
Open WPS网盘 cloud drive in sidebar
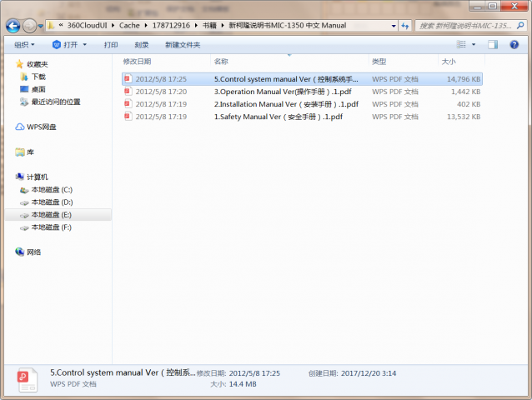[x=41, y=127]
